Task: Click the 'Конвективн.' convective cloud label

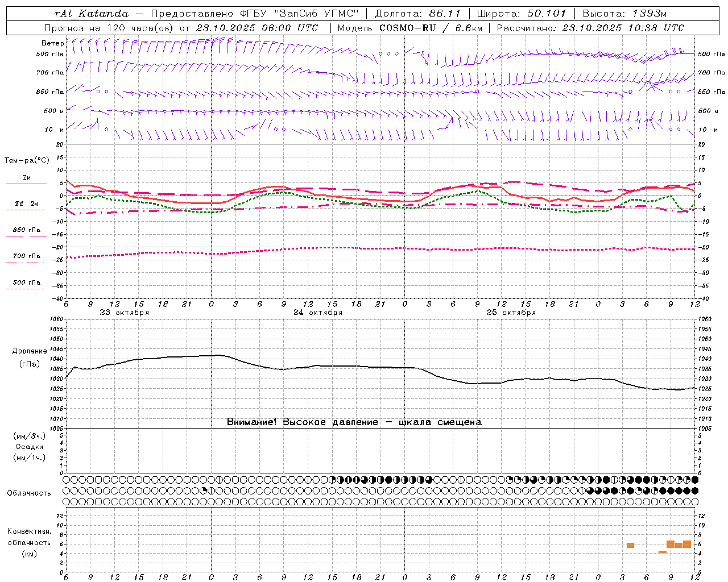Action: click(x=30, y=531)
